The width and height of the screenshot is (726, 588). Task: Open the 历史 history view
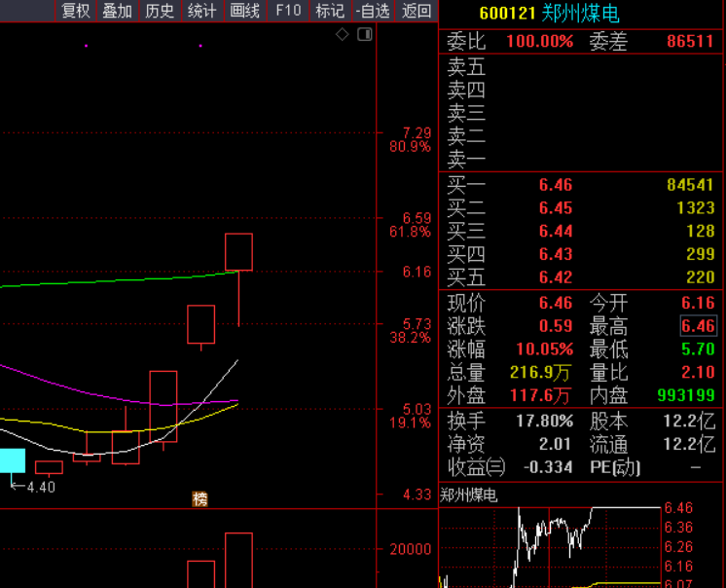[x=160, y=11]
